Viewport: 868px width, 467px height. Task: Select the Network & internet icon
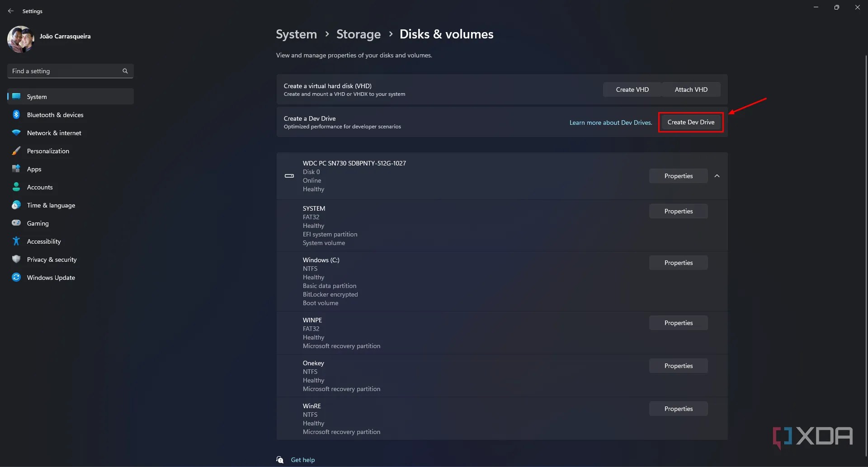[x=16, y=133]
